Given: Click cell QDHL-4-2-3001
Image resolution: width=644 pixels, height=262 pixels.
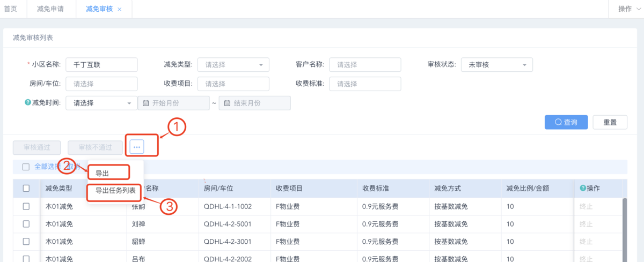Looking at the screenshot, I should 228,242.
